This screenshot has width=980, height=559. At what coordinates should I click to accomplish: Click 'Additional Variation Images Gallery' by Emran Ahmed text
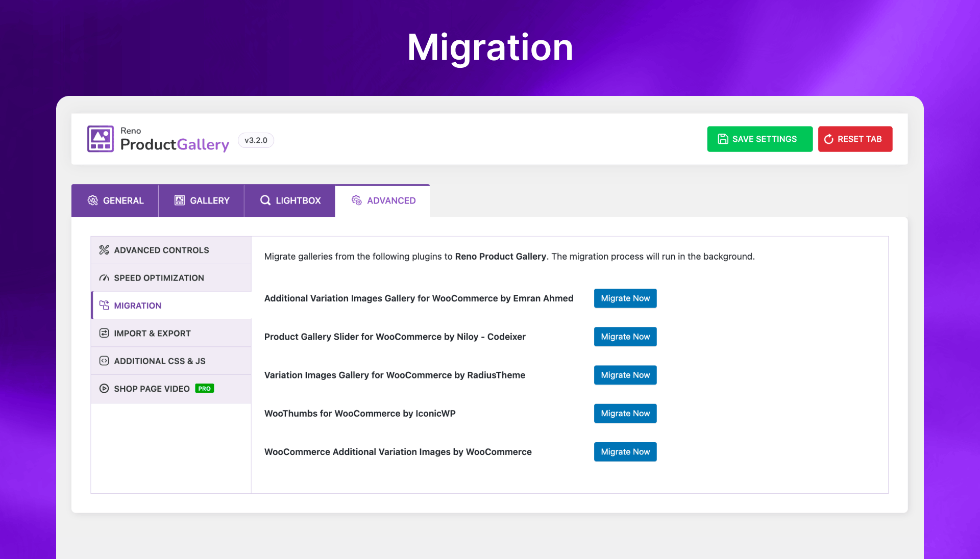[x=419, y=298]
